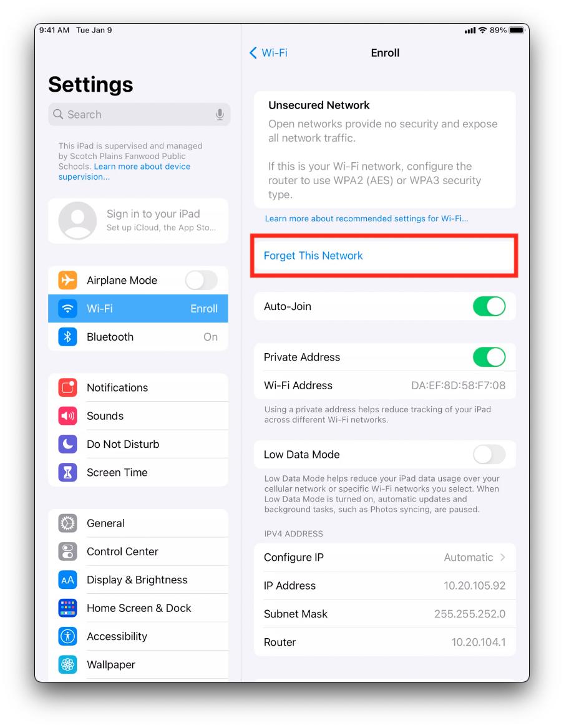Click the Screen Time hourglass icon
The width and height of the screenshot is (564, 728).
68,472
